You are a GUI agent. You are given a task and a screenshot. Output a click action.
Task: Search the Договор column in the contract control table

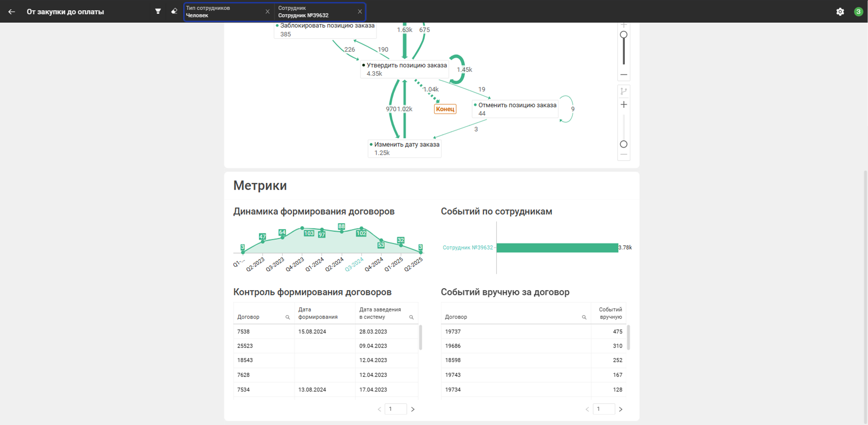[x=288, y=318]
